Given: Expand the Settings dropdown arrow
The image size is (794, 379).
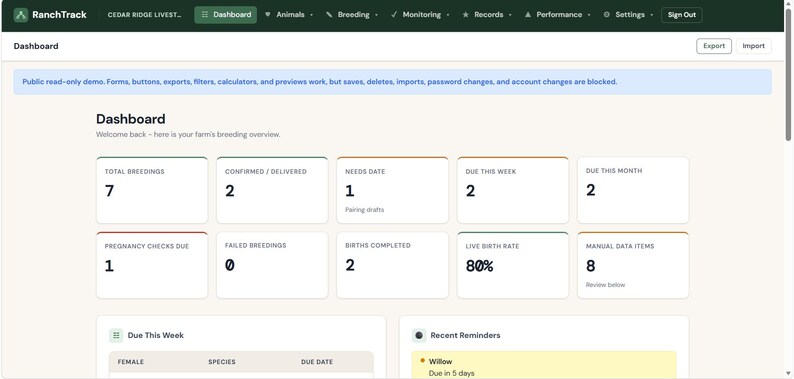Looking at the screenshot, I should click(x=652, y=15).
